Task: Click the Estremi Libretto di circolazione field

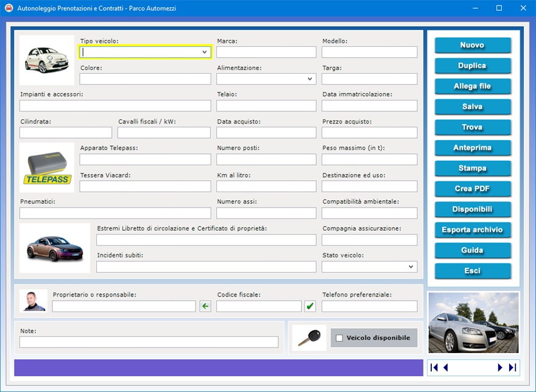Action: click(x=206, y=240)
